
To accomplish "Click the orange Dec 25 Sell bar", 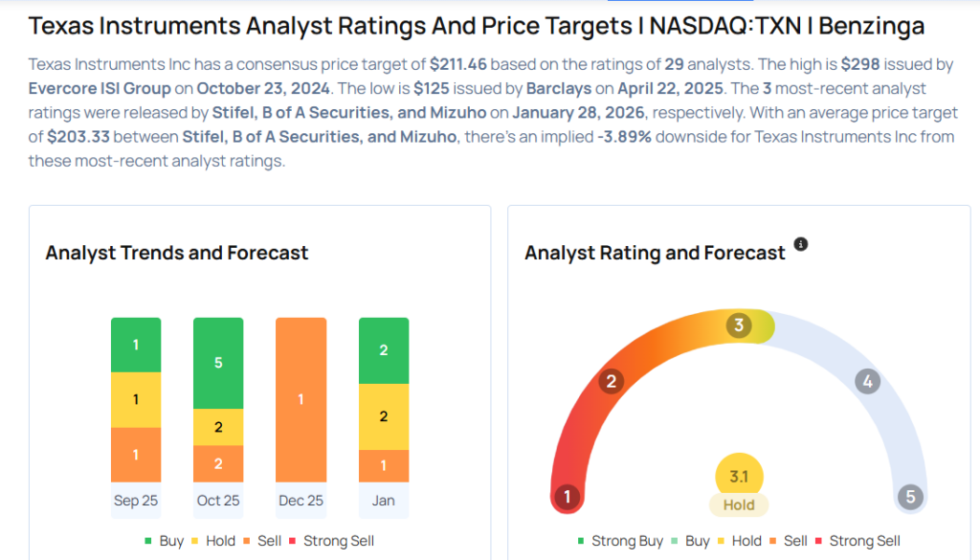I will 301,399.
